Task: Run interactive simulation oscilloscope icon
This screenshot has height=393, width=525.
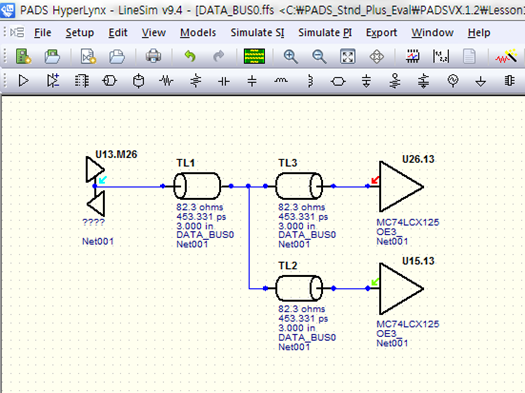Action: 412,56
